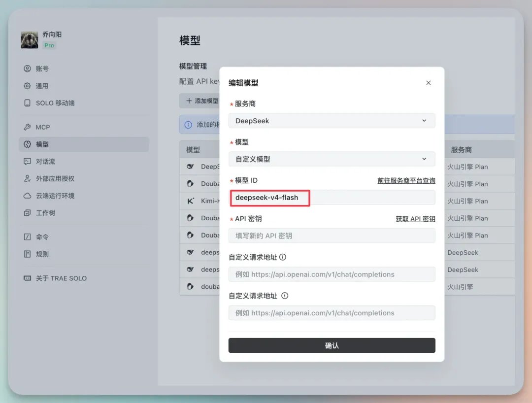This screenshot has width=532, height=403.
Task: Click the API 密钥 input field
Action: (x=332, y=236)
